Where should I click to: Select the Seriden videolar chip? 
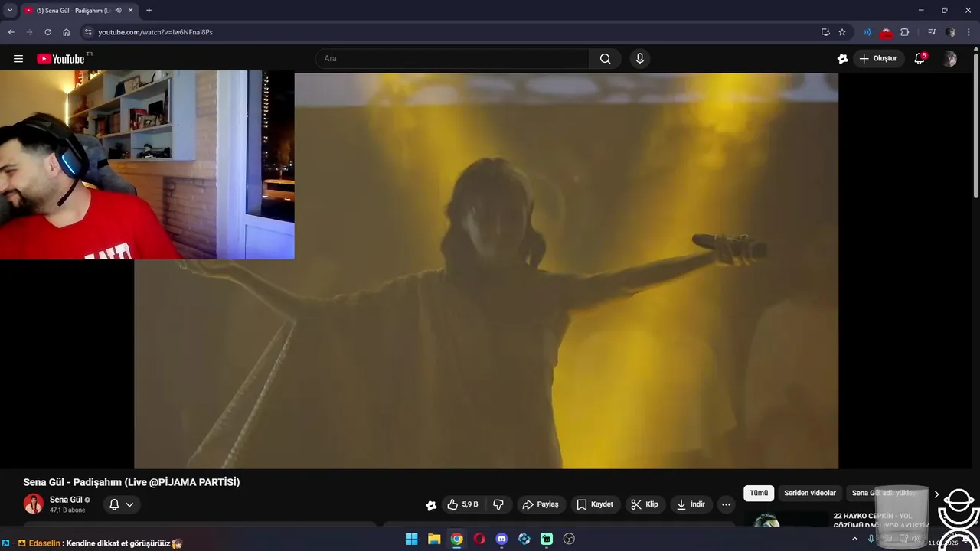[810, 494]
